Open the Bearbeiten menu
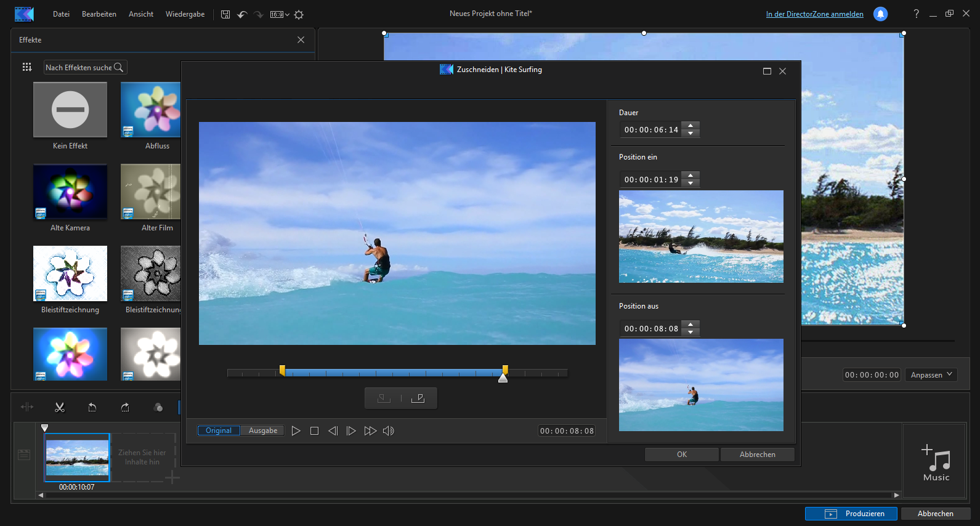Viewport: 980px width, 526px height. pos(99,14)
